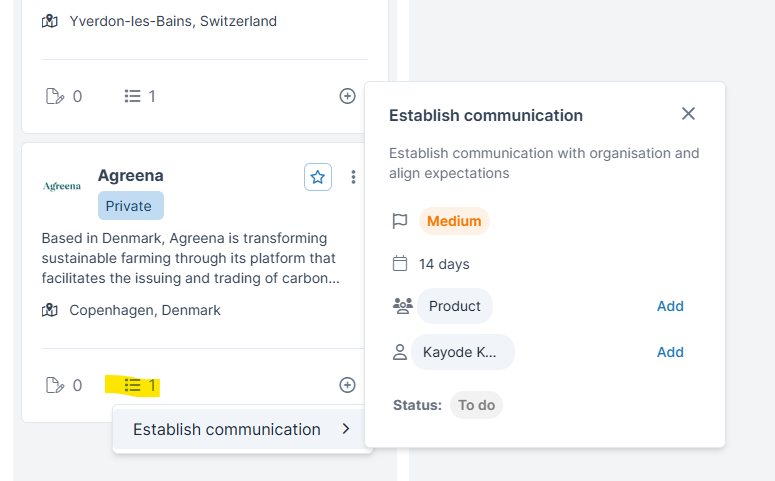Open the To do status badge
775x481 pixels.
pyautogui.click(x=476, y=405)
